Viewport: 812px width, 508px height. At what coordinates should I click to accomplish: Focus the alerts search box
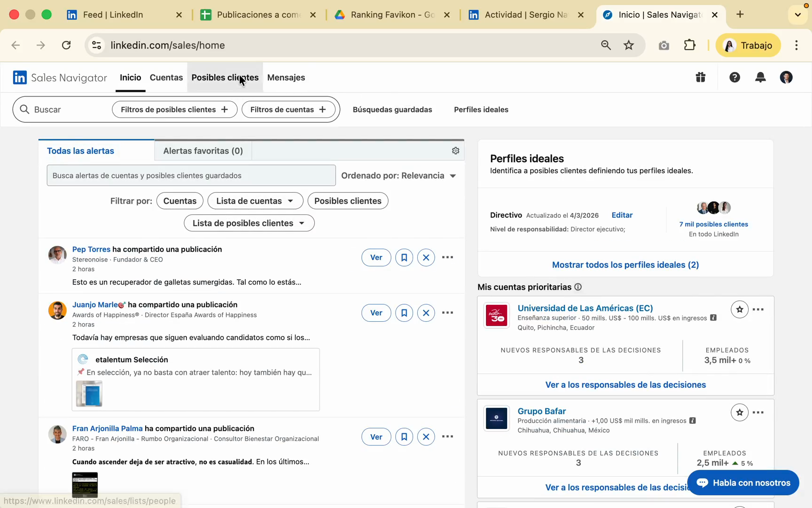[191, 175]
